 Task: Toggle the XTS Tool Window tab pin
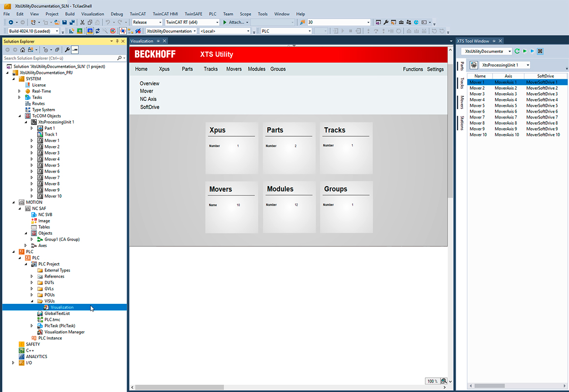[494, 41]
